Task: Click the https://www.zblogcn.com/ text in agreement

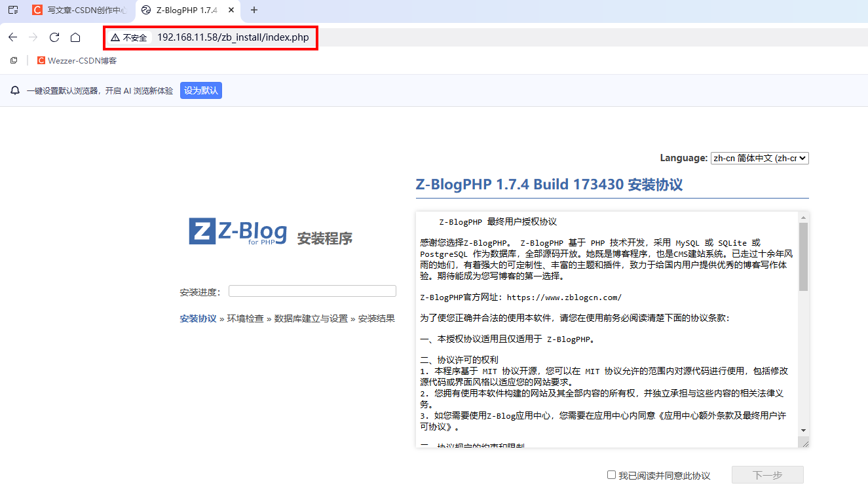Action: point(564,297)
